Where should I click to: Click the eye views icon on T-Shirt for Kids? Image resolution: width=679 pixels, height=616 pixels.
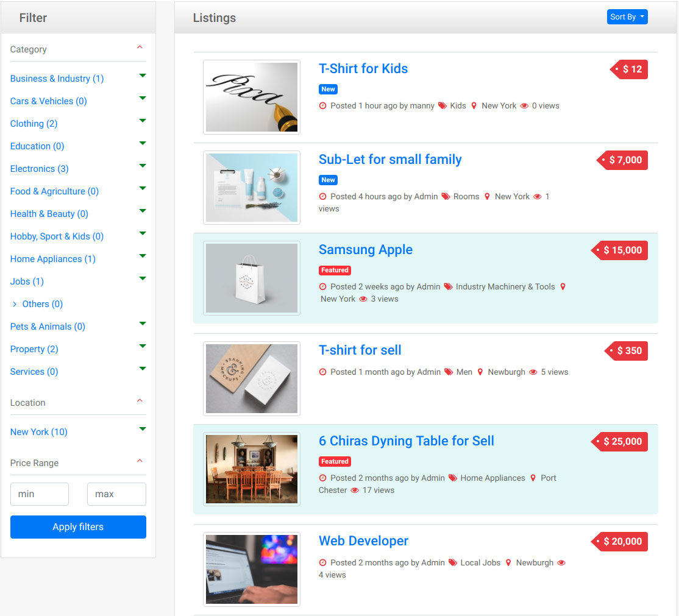pos(524,105)
